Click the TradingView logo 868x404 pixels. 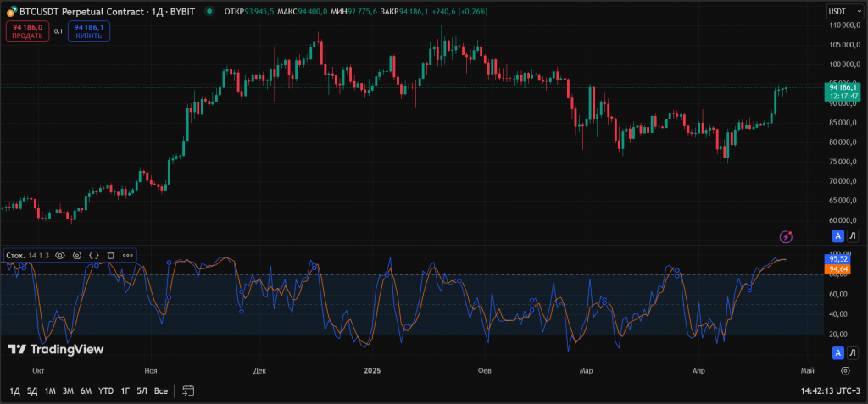coord(56,349)
